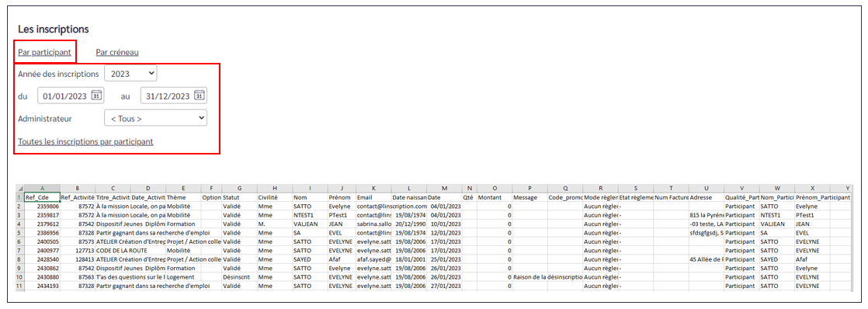Select spreadsheet column header P

point(529,189)
